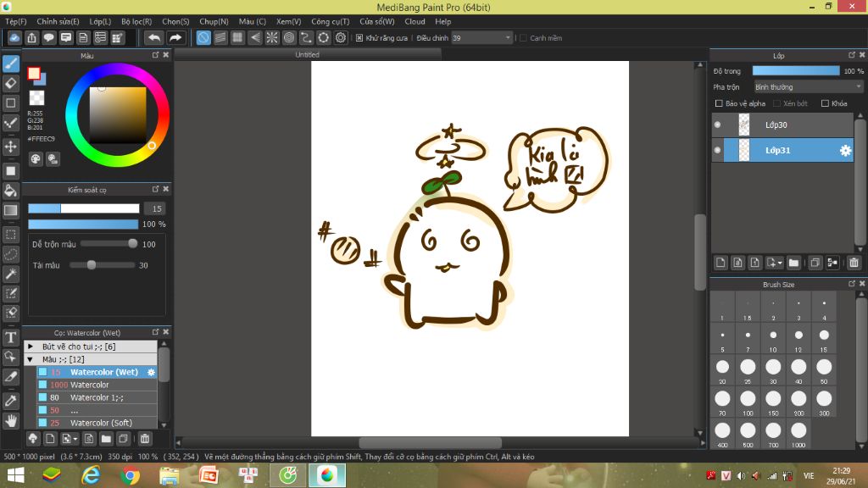Select the Eyedropper tool
The width and height of the screenshot is (868, 488).
click(11, 401)
